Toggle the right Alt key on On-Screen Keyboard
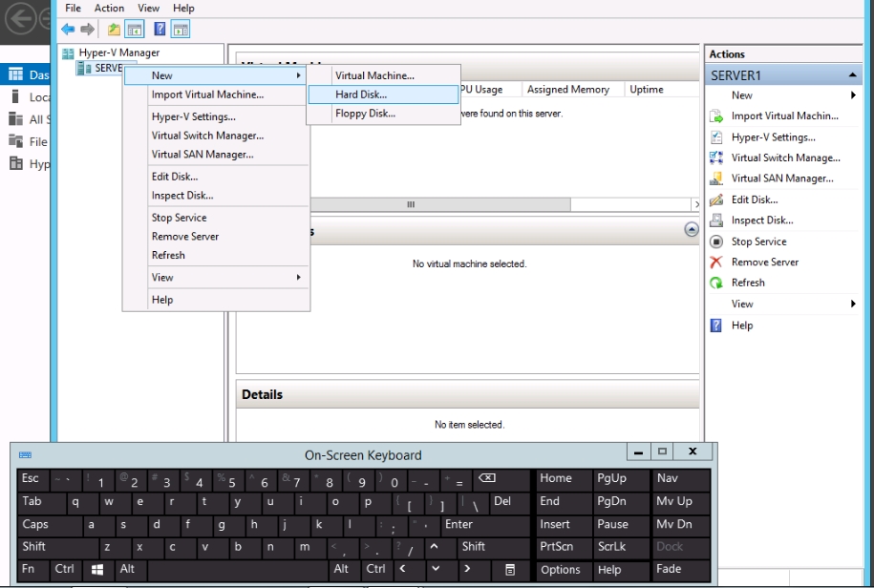Screen dimensions: 874x588 [345, 570]
